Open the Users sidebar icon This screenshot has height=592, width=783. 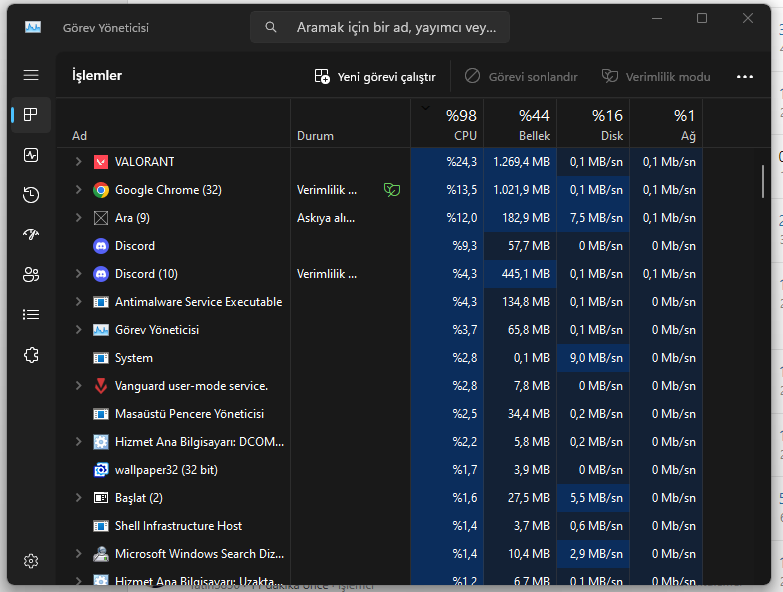tap(31, 275)
